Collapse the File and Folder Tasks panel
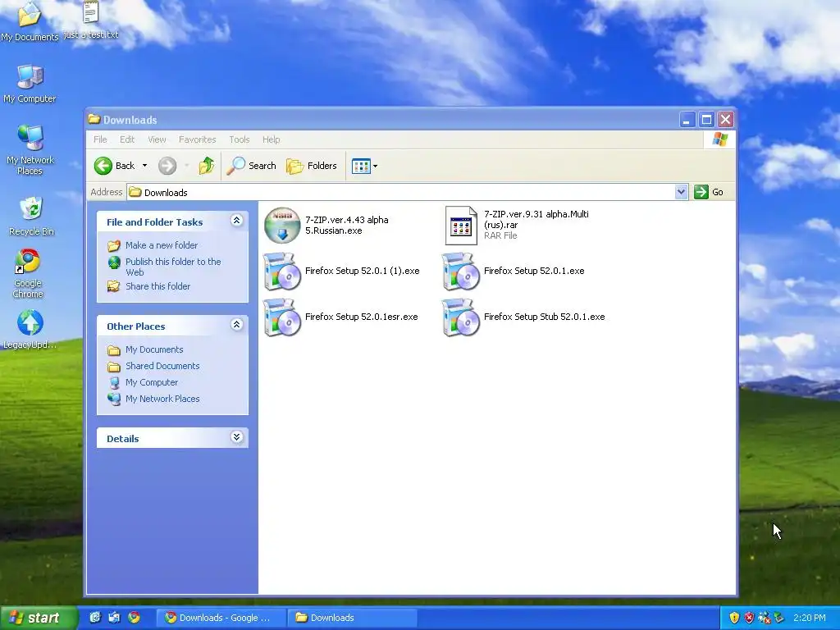Image resolution: width=840 pixels, height=630 pixels. point(236,221)
